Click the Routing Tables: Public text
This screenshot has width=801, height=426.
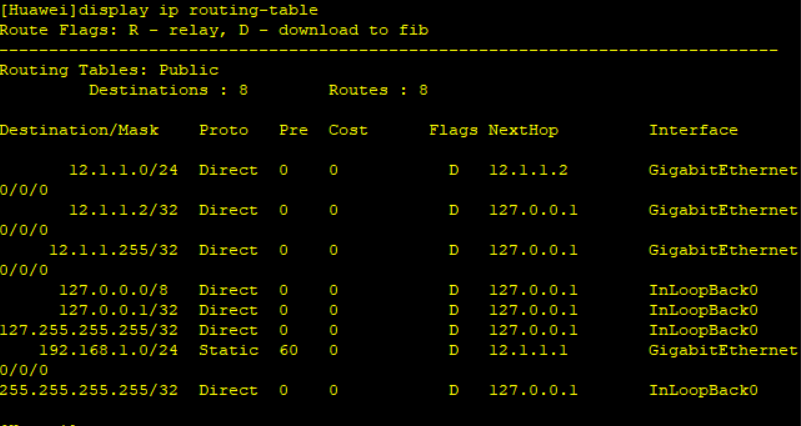tap(109, 70)
